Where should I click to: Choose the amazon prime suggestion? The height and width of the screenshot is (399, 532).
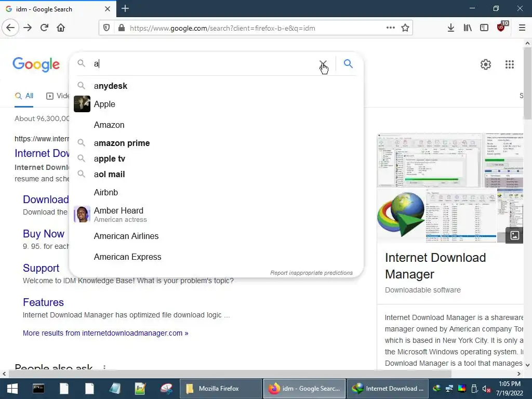(x=216, y=143)
